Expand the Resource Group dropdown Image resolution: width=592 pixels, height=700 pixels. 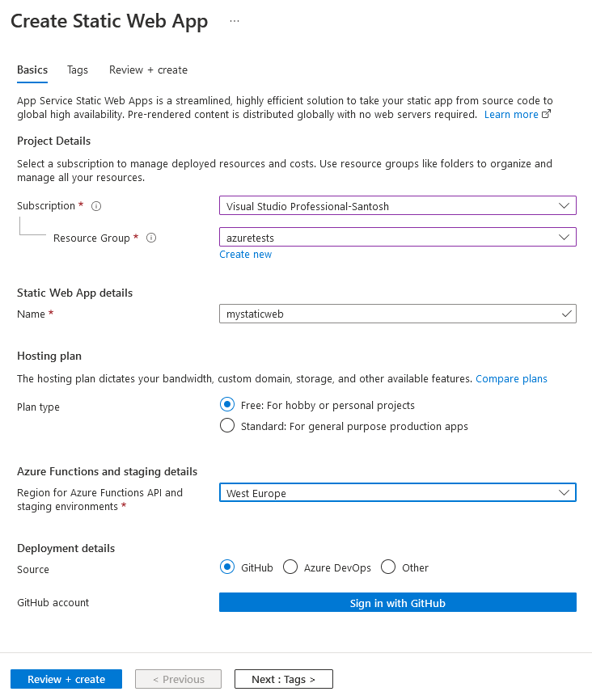(x=397, y=238)
